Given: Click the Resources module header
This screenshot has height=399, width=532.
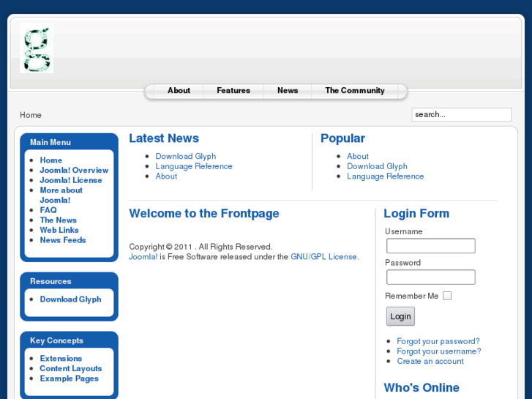Looking at the screenshot, I should (50, 281).
